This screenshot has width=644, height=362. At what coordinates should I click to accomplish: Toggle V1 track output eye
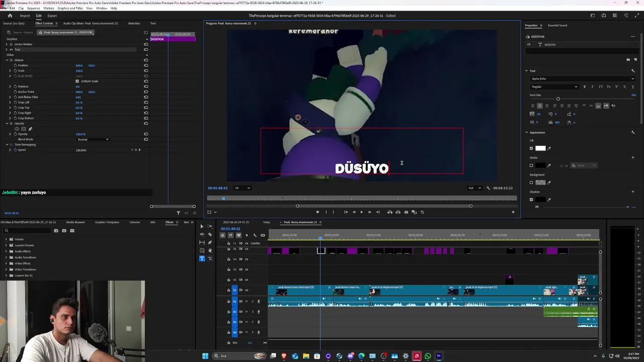[247, 290]
